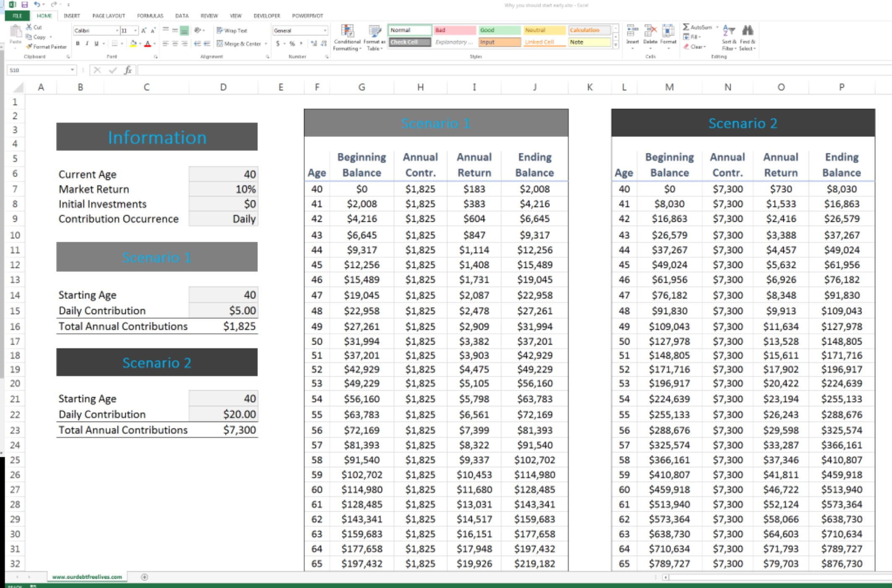Toggle Bold formatting
Viewport: 892px width, 588px height.
(x=78, y=44)
